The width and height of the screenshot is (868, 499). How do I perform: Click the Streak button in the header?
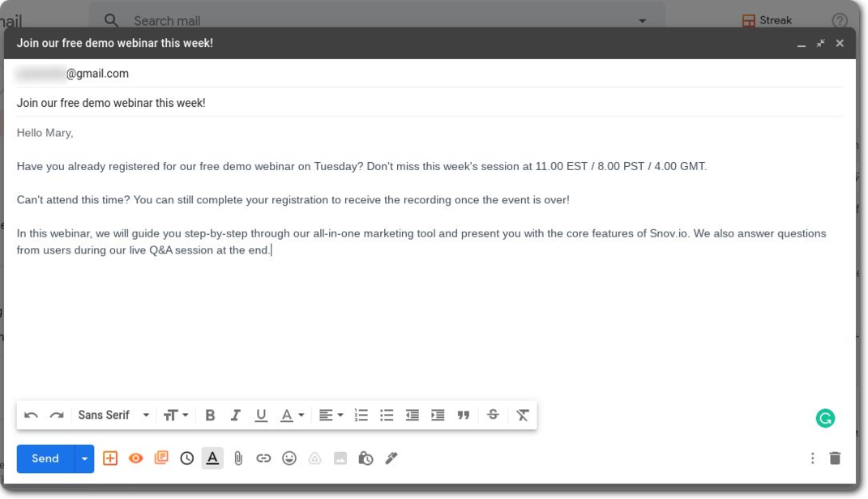tap(767, 21)
